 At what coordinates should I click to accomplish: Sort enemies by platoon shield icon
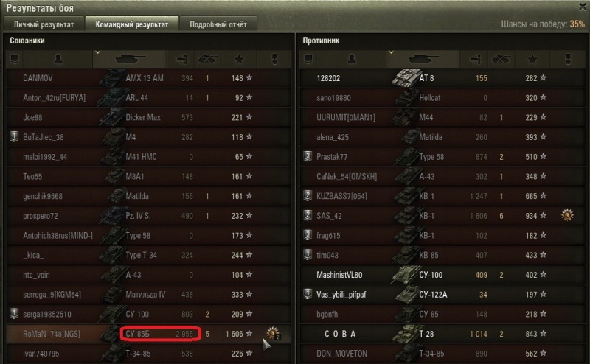308,59
